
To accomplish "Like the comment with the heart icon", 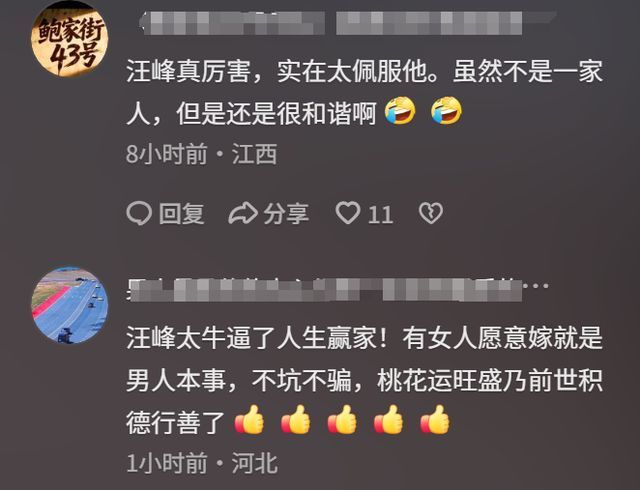I will point(348,213).
